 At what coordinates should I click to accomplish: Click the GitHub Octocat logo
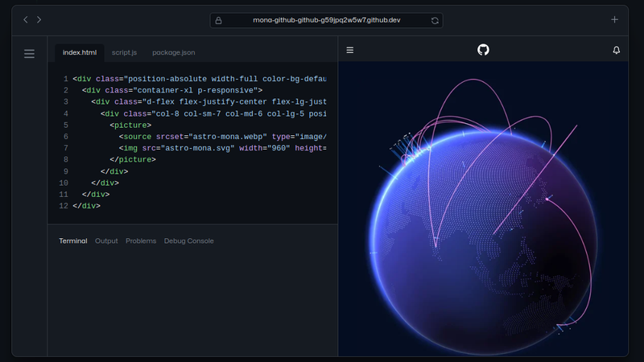(484, 50)
